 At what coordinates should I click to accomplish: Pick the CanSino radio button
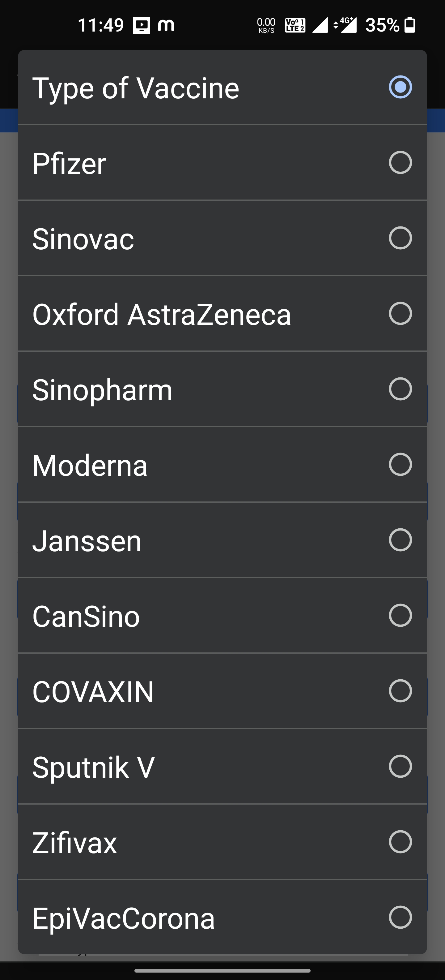coord(400,615)
